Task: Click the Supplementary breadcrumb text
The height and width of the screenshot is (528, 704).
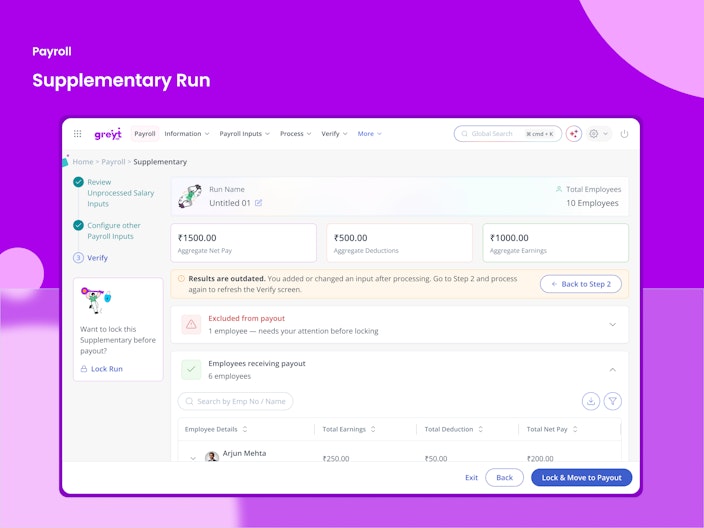Action: 160,162
